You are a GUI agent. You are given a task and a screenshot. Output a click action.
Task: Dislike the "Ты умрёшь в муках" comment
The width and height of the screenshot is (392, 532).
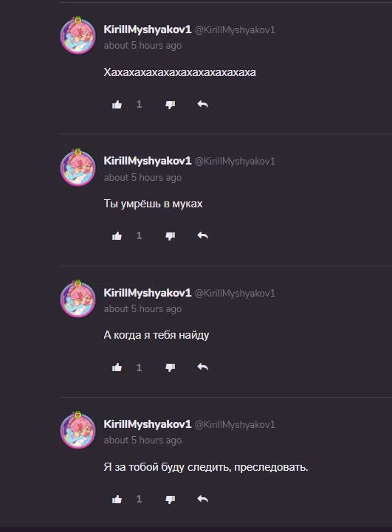[x=170, y=236]
